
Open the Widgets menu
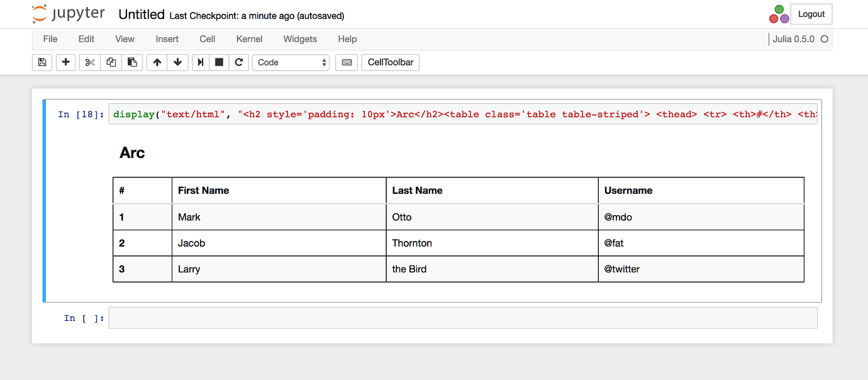300,39
